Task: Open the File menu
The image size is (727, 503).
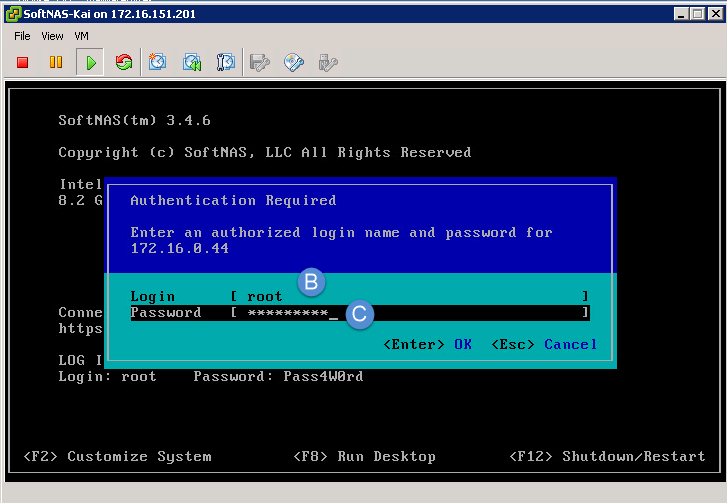Action: 22,36
